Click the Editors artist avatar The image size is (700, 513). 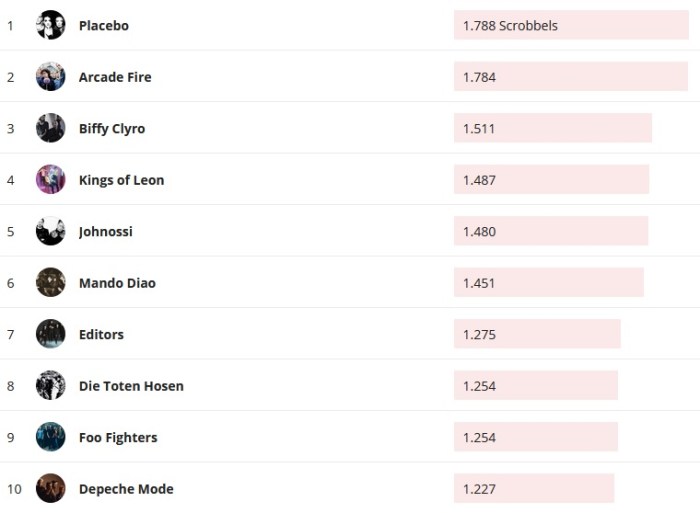click(x=50, y=334)
